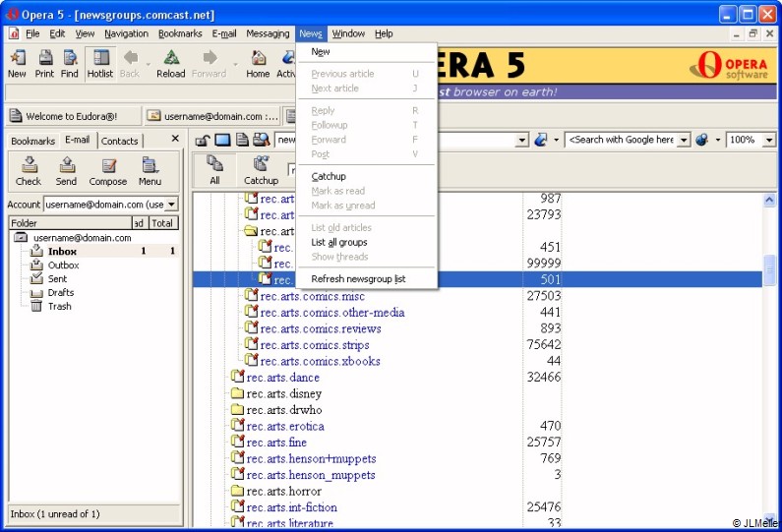The width and height of the screenshot is (782, 532).
Task: Choose New in the News menu
Action: (x=367, y=51)
